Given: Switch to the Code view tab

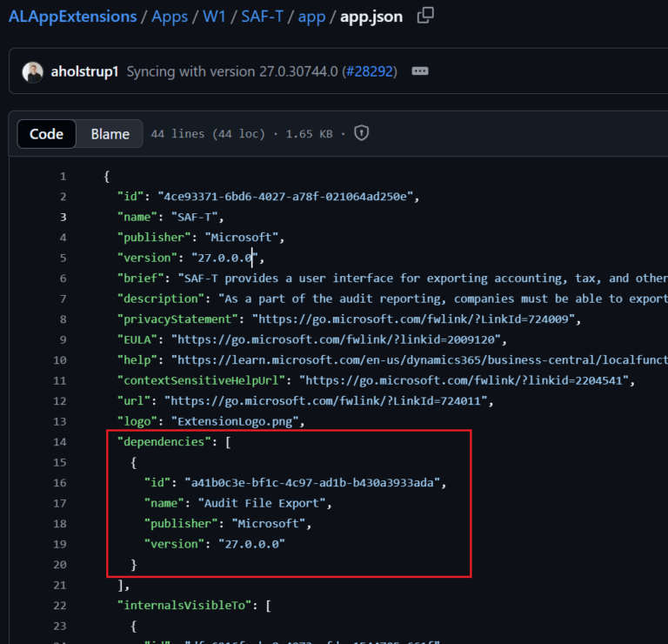Looking at the screenshot, I should click(46, 134).
